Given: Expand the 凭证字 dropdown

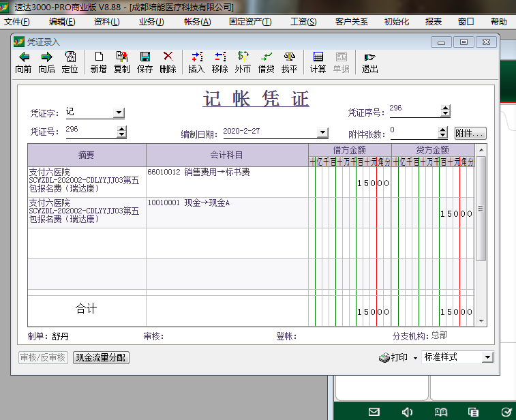Looking at the screenshot, I should click(x=119, y=112).
